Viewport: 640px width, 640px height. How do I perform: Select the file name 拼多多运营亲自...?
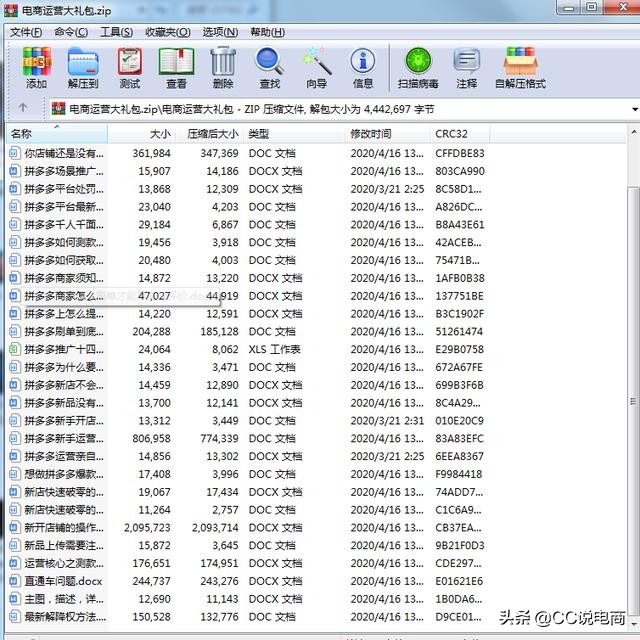[x=64, y=456]
